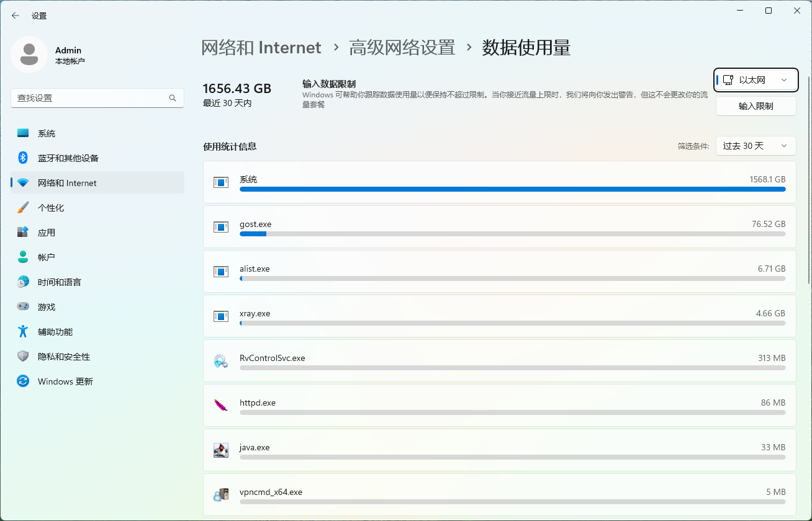Click the apps icon beside 应用
812x521 pixels.
tap(23, 233)
